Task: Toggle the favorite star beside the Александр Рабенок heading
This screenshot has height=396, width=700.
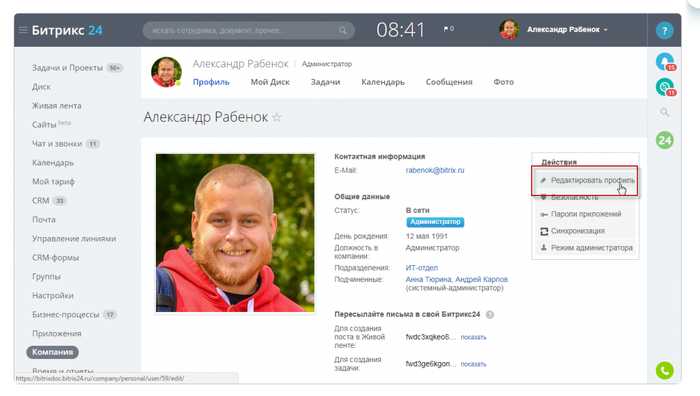Action: [x=277, y=117]
